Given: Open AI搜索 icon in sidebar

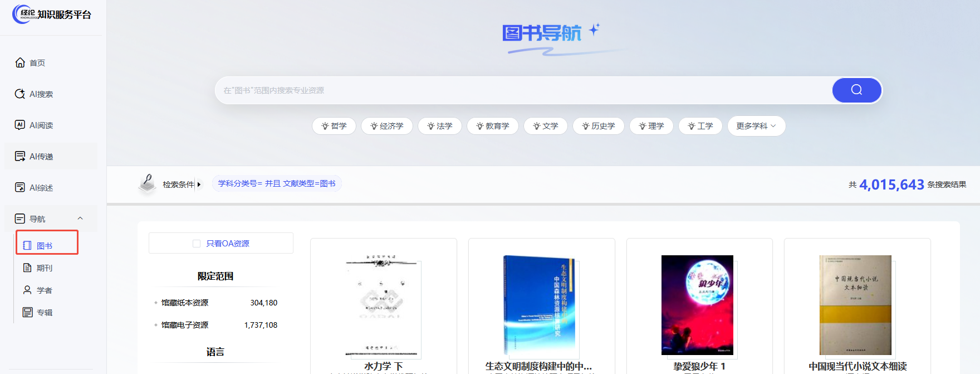Looking at the screenshot, I should [20, 94].
